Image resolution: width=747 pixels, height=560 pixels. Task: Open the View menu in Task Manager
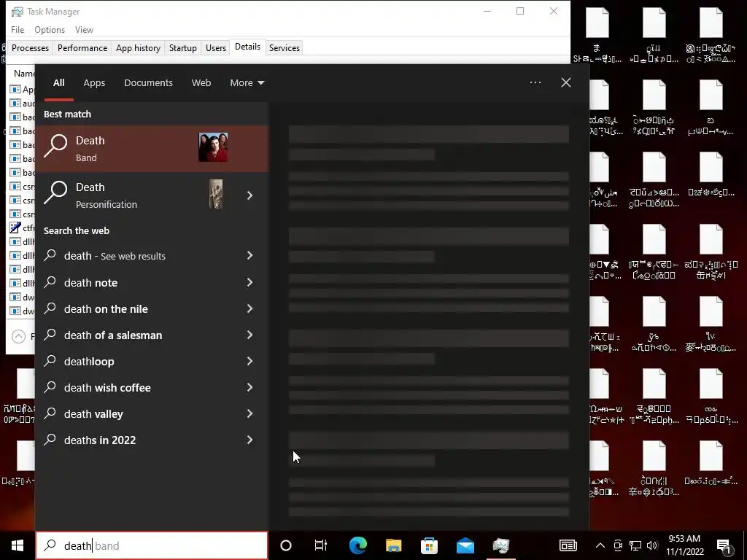click(84, 29)
